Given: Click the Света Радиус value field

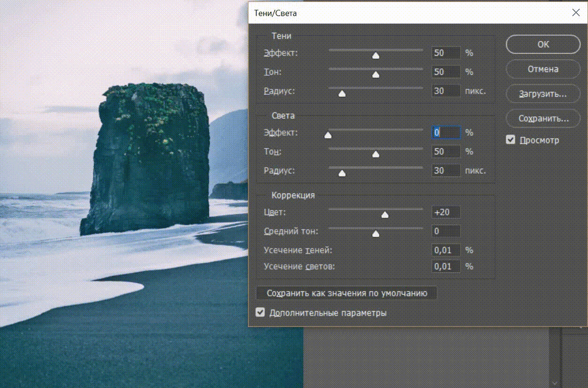Looking at the screenshot, I should point(446,171).
